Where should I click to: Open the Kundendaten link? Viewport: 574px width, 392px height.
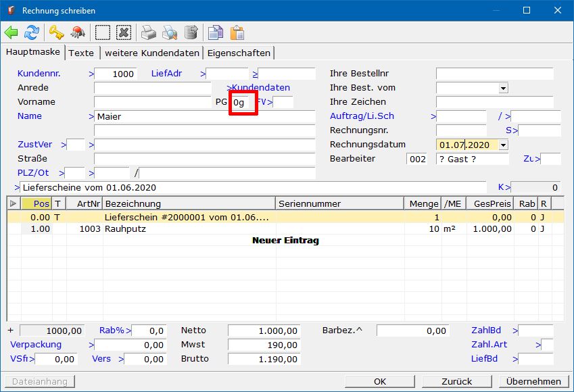point(261,88)
